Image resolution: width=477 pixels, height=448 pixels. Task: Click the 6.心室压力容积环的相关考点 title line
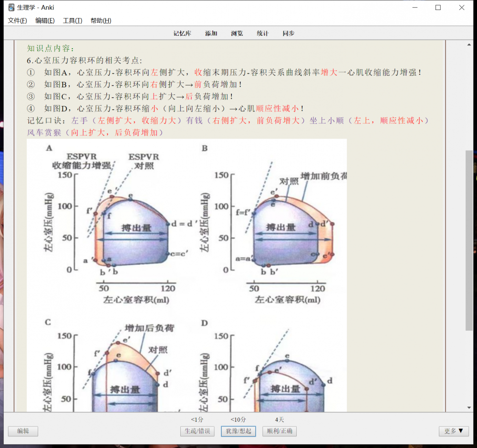pos(84,60)
